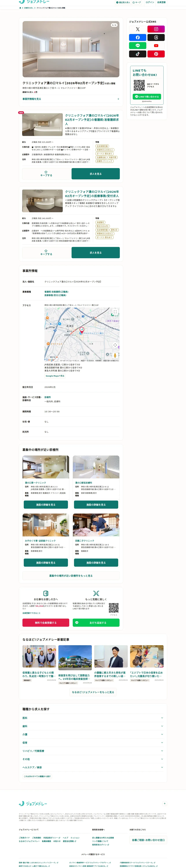Open ご利用規約 footer link
Image resolution: width=186 pixels, height=868 pixels.
point(37,838)
